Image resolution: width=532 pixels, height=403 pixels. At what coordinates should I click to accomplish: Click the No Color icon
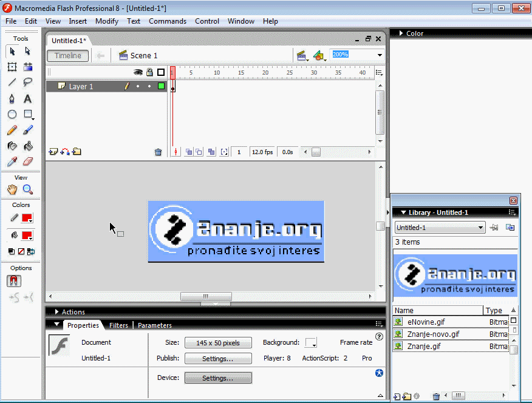click(21, 251)
